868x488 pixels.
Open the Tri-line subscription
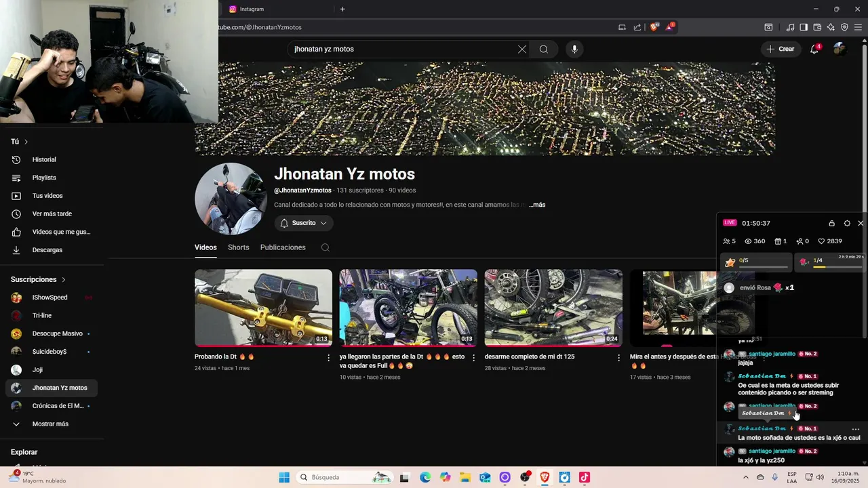(x=52, y=316)
